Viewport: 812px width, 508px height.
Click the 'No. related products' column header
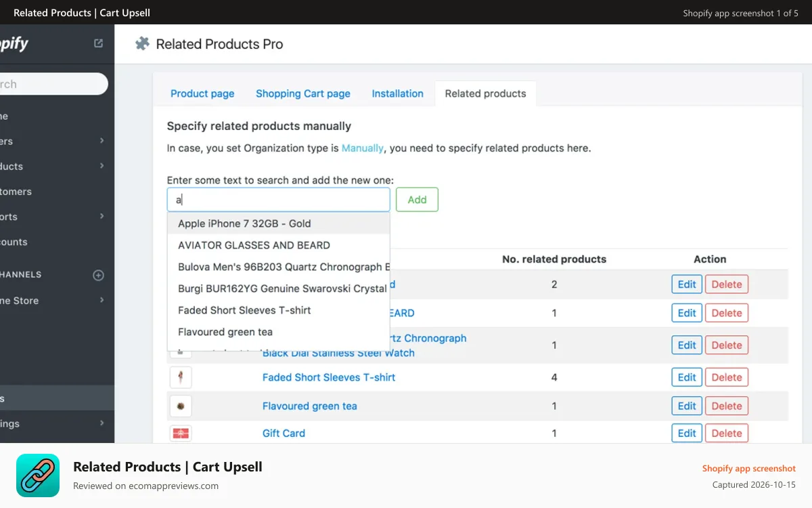[x=554, y=259]
